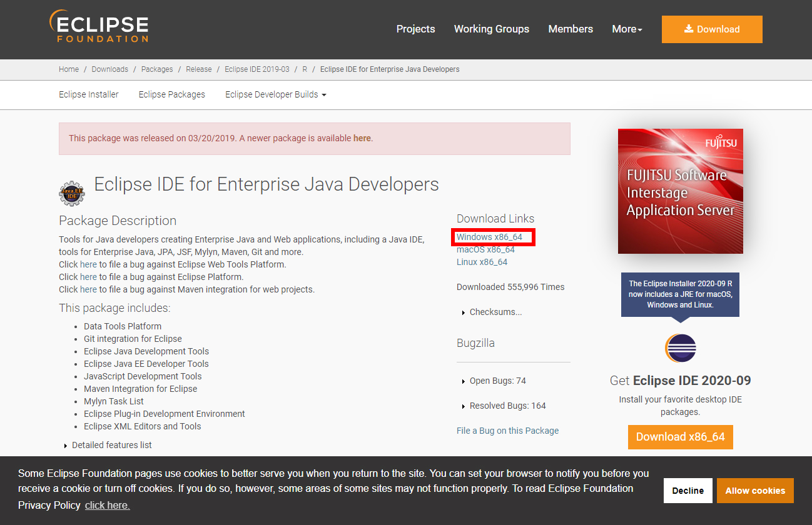The image size is (812, 525).
Task: Click the 'Get Eclipse IDE 2020-09' heading
Action: [680, 381]
